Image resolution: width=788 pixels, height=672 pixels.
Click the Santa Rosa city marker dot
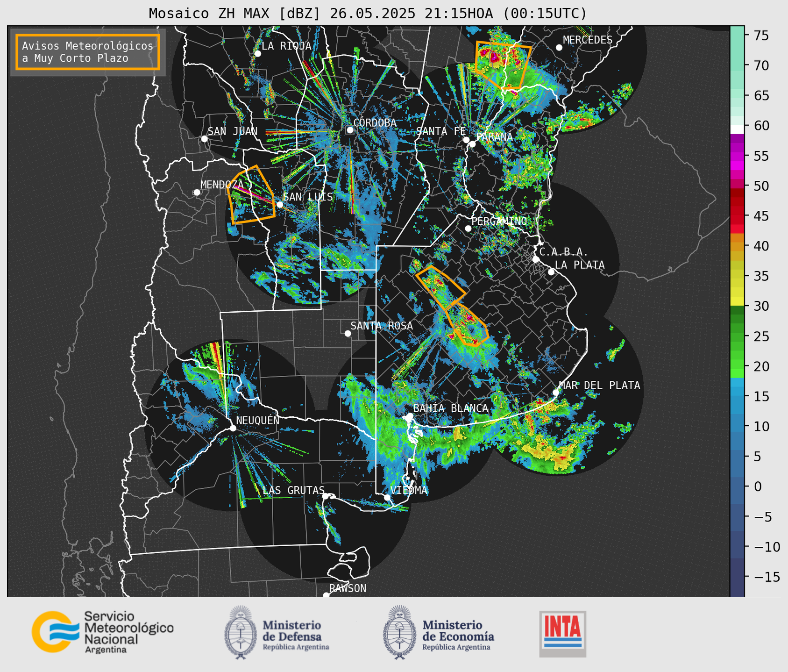348,333
